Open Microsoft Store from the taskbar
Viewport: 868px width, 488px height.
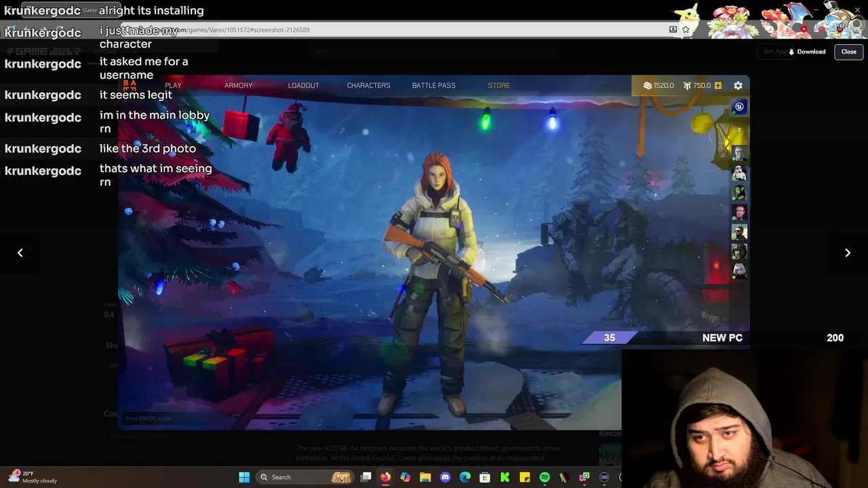(x=485, y=477)
